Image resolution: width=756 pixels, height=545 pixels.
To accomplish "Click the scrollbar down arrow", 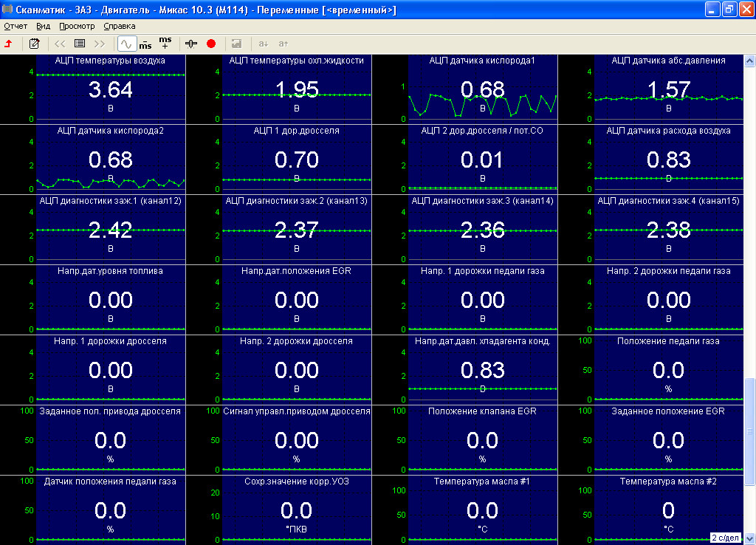I will click(750, 538).
